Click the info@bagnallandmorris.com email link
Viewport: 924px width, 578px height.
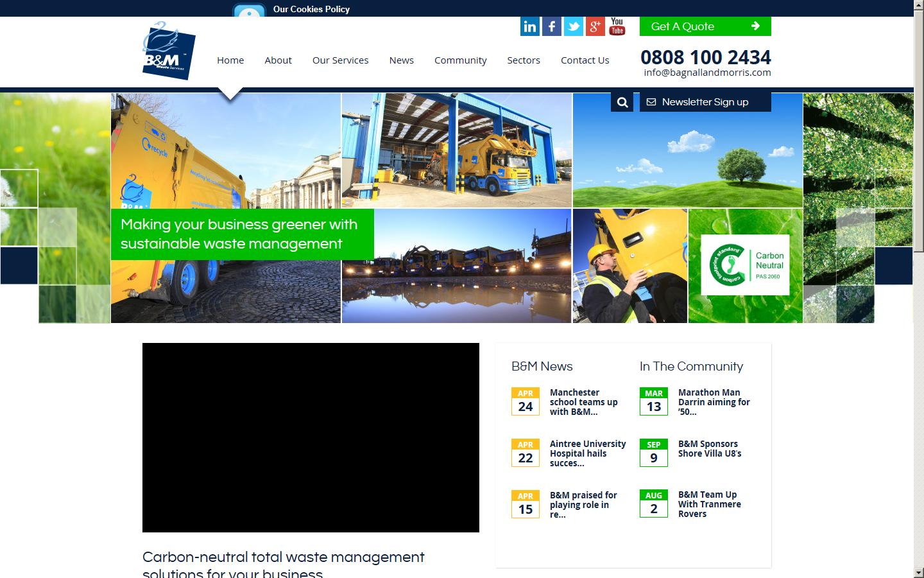pyautogui.click(x=707, y=73)
